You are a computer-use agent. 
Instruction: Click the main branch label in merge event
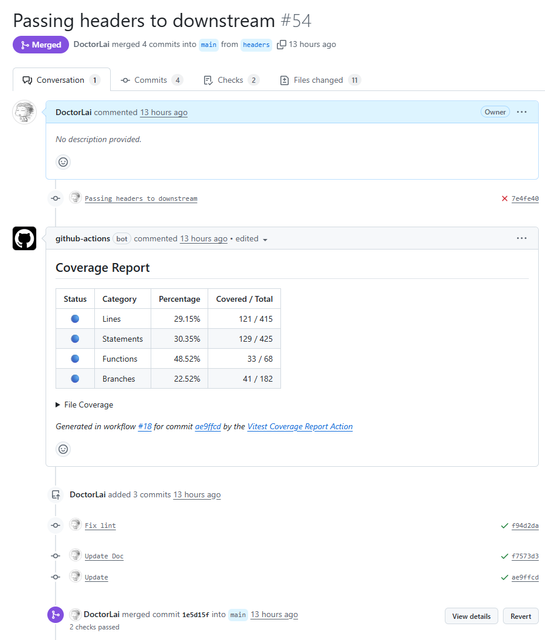click(238, 615)
